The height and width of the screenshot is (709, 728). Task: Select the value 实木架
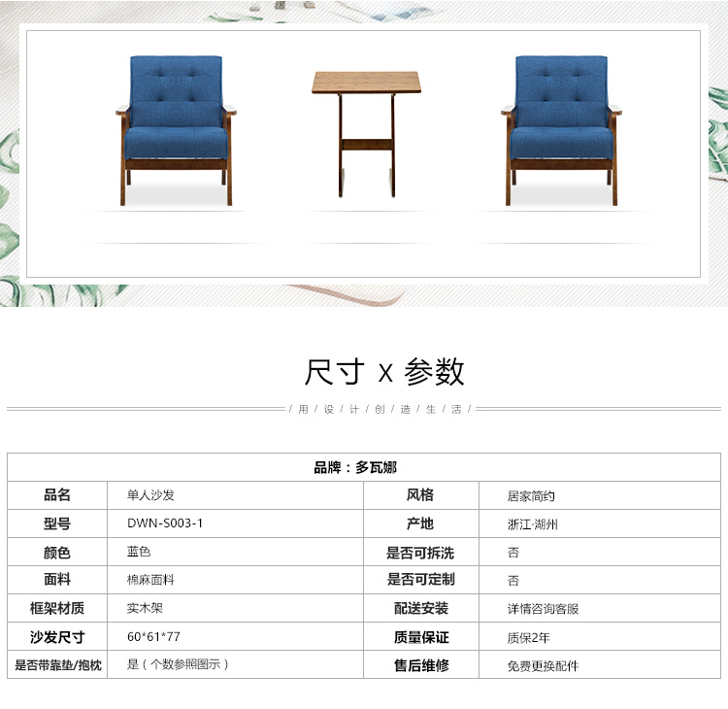(x=145, y=608)
